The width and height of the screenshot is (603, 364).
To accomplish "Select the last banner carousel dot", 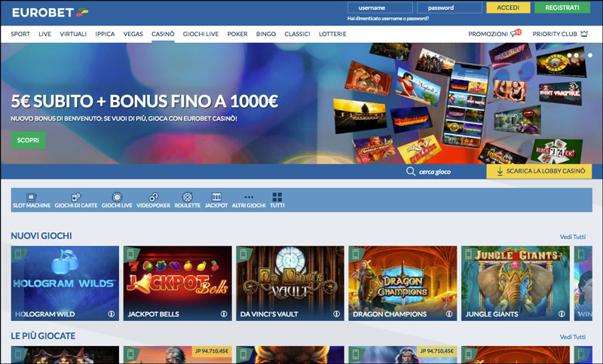I will point(590,55).
